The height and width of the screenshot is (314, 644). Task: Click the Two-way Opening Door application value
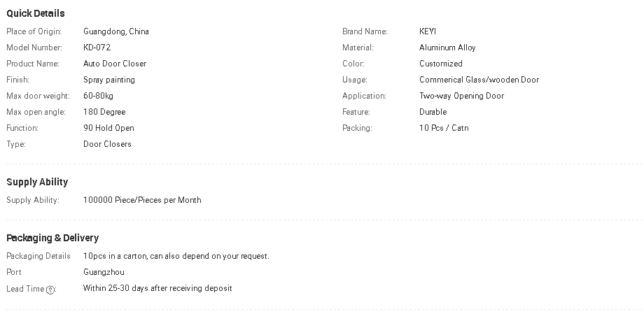461,96
